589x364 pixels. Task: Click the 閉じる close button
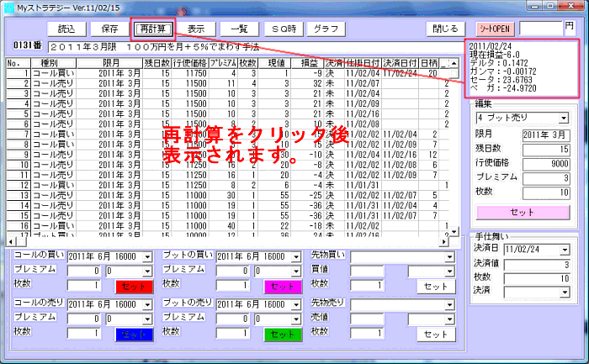point(443,28)
